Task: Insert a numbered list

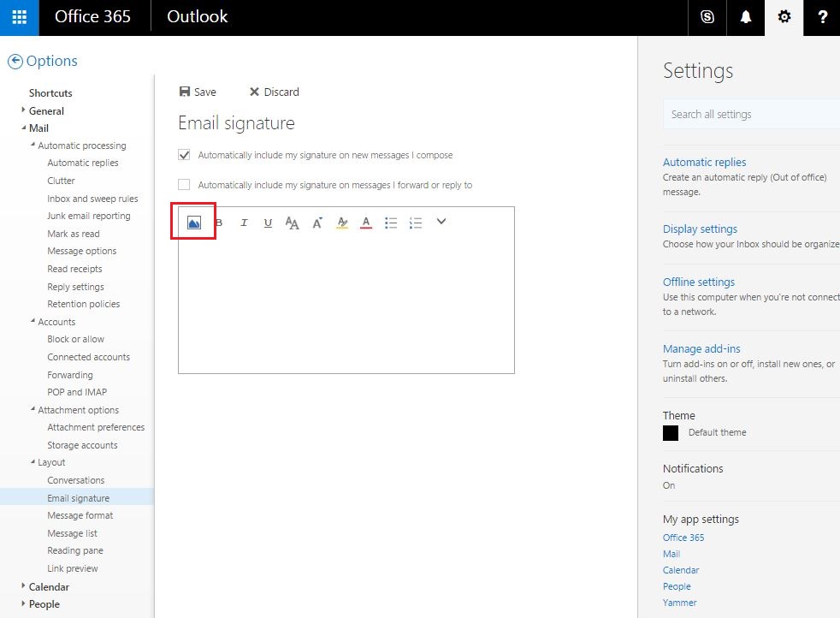Action: click(415, 223)
